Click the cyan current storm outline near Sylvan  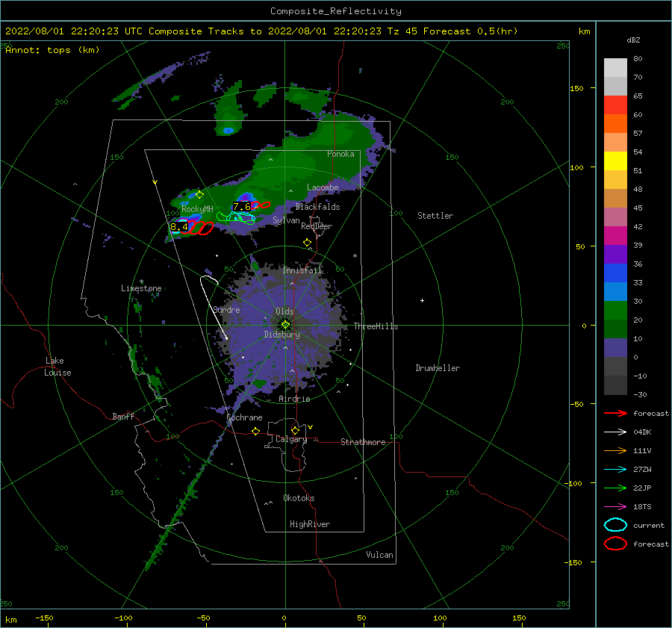tap(241, 218)
